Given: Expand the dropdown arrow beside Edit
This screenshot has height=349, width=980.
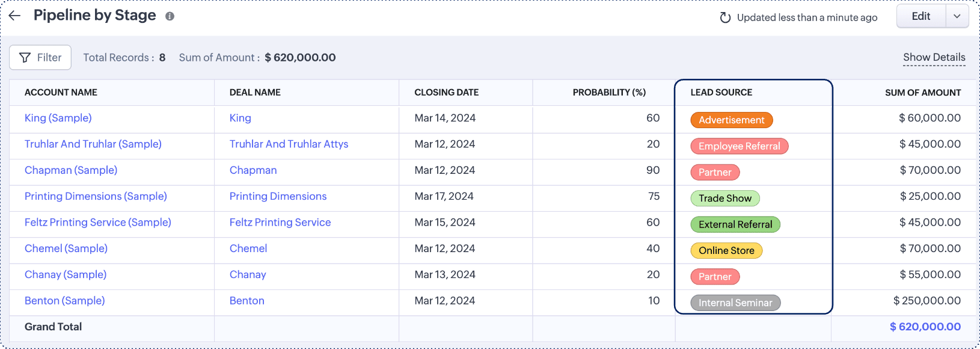Looking at the screenshot, I should pos(957,16).
